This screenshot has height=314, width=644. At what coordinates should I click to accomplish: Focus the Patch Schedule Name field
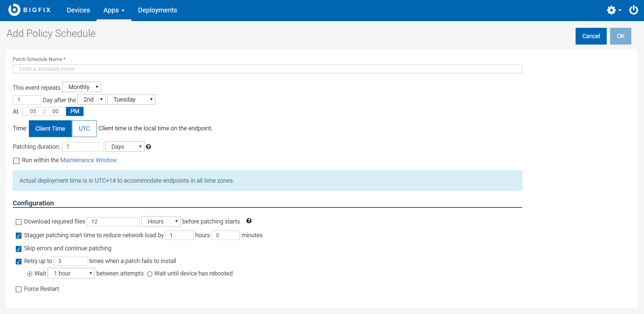coord(267,69)
